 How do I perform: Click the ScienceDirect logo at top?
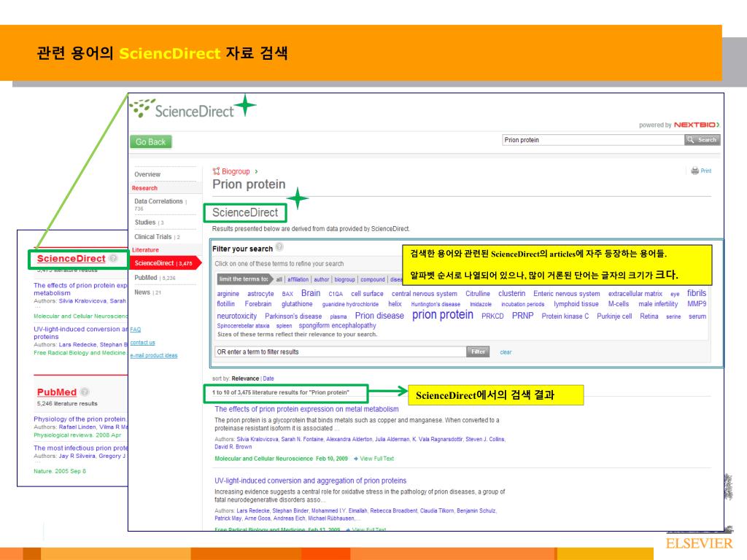[x=182, y=109]
